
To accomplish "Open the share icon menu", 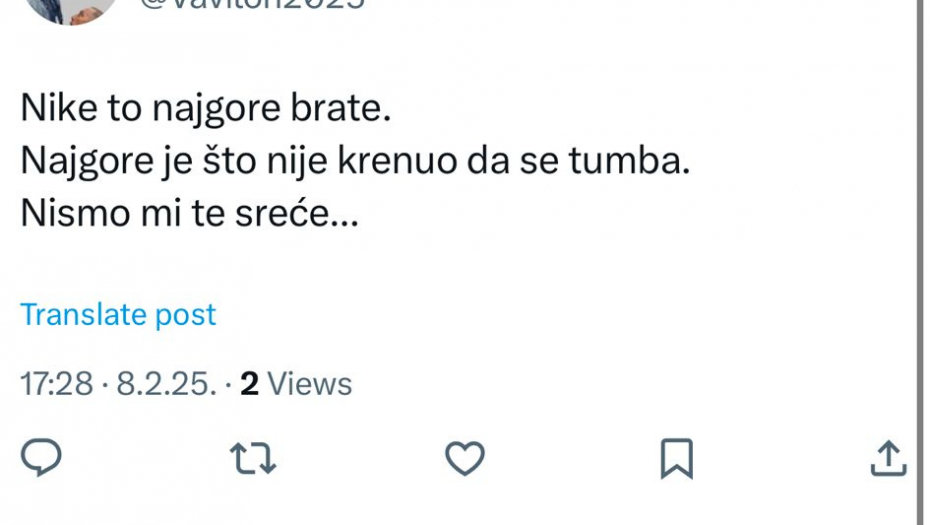I will pyautogui.click(x=887, y=458).
